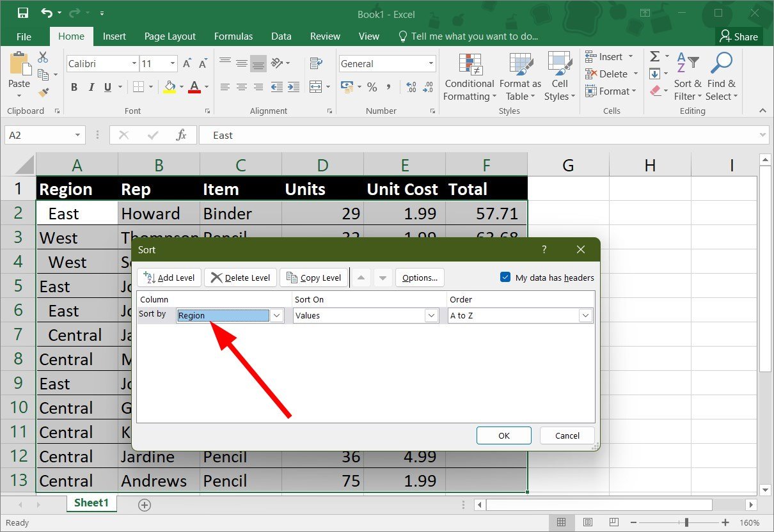774x532 pixels.
Task: Increase font size with the larger A
Action: pyautogui.click(x=187, y=64)
